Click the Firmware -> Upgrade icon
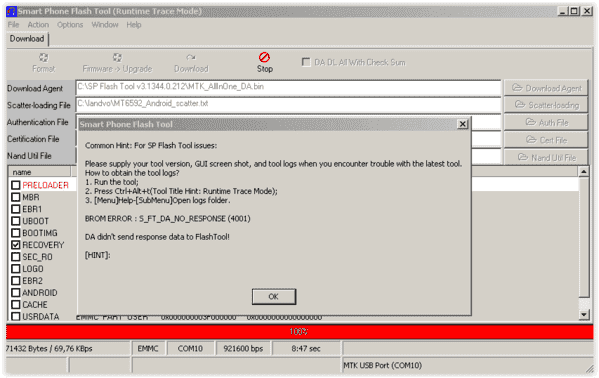 tap(117, 57)
